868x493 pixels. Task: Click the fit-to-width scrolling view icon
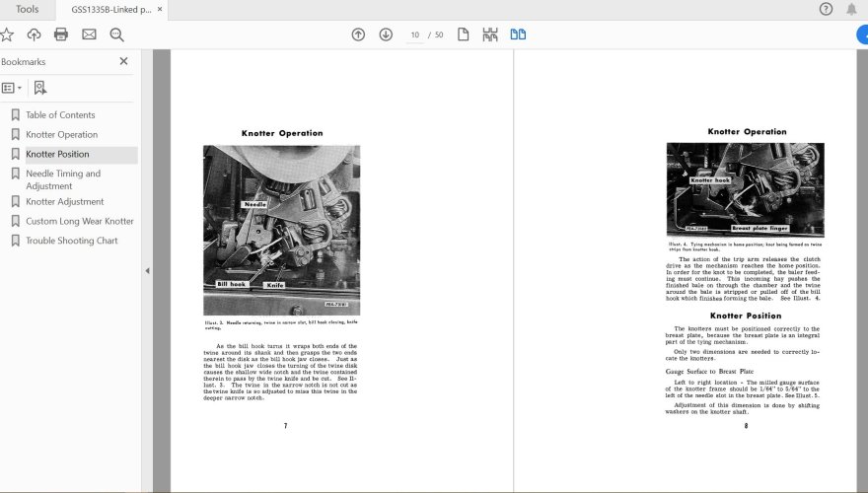pos(490,35)
